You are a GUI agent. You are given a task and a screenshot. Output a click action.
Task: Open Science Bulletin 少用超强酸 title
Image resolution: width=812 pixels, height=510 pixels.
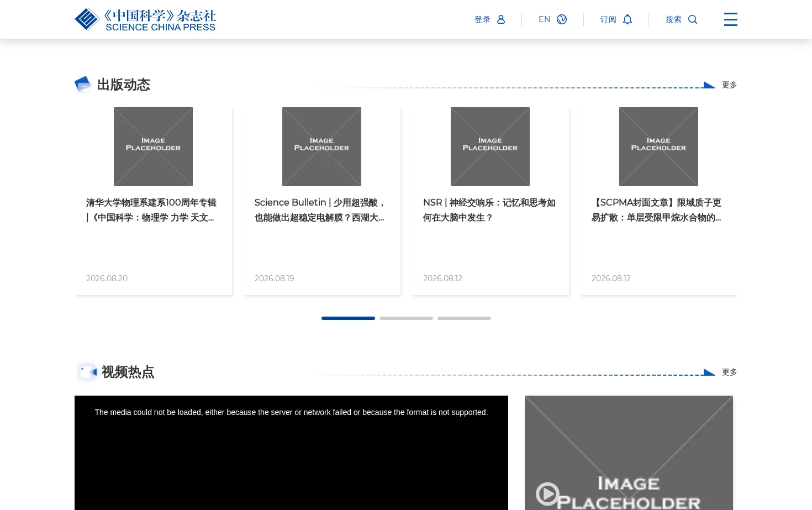click(x=320, y=210)
